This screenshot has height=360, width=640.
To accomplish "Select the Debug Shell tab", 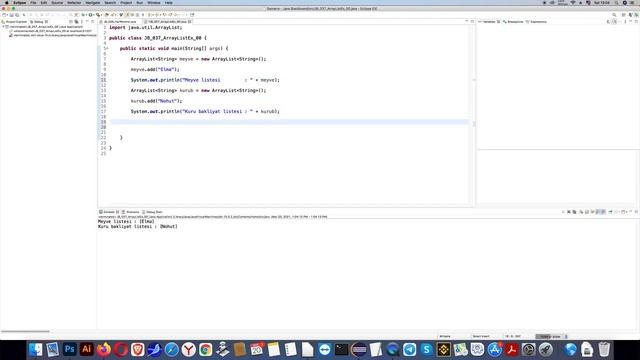I will click(153, 212).
